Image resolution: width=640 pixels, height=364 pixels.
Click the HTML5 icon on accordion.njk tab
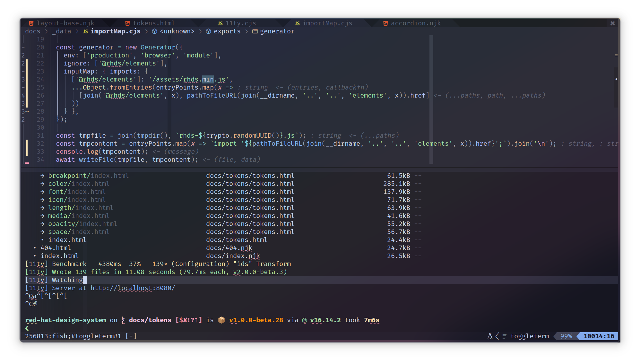coord(385,23)
